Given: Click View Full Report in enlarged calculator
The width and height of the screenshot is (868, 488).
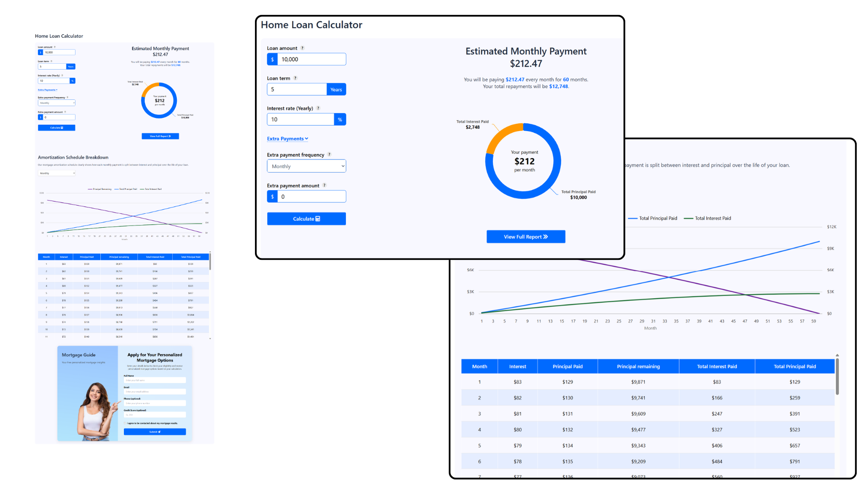Looking at the screenshot, I should tap(526, 237).
